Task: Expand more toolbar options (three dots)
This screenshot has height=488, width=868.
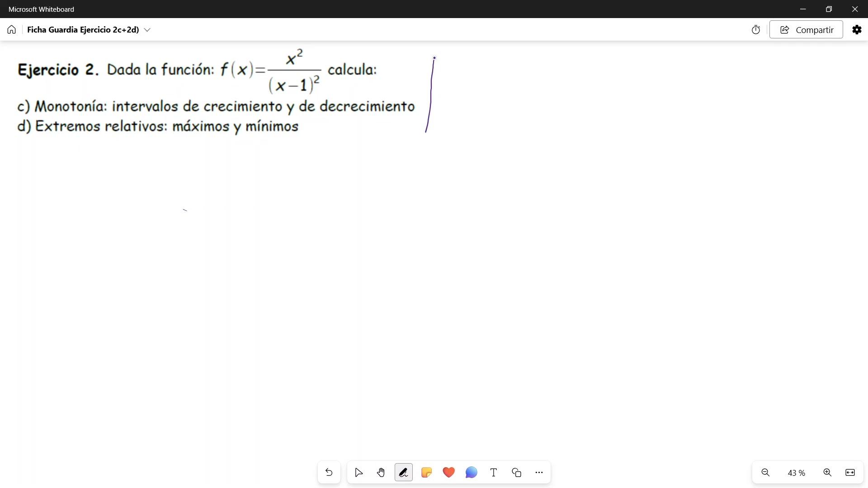Action: pyautogui.click(x=539, y=473)
